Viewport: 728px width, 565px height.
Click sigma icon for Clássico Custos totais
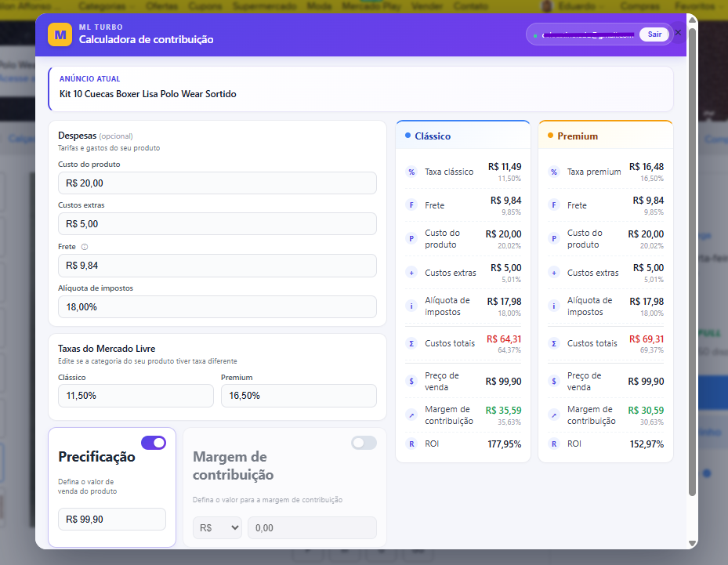[411, 343]
